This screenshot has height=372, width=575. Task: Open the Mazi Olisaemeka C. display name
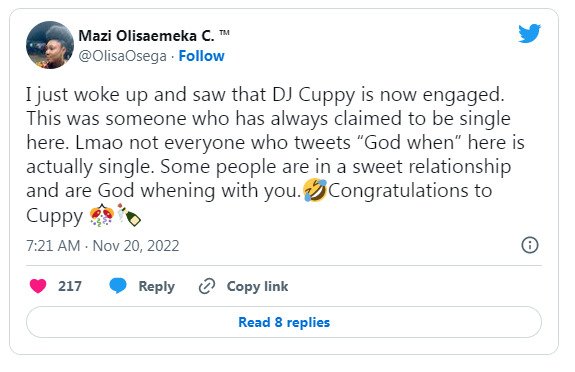[146, 36]
